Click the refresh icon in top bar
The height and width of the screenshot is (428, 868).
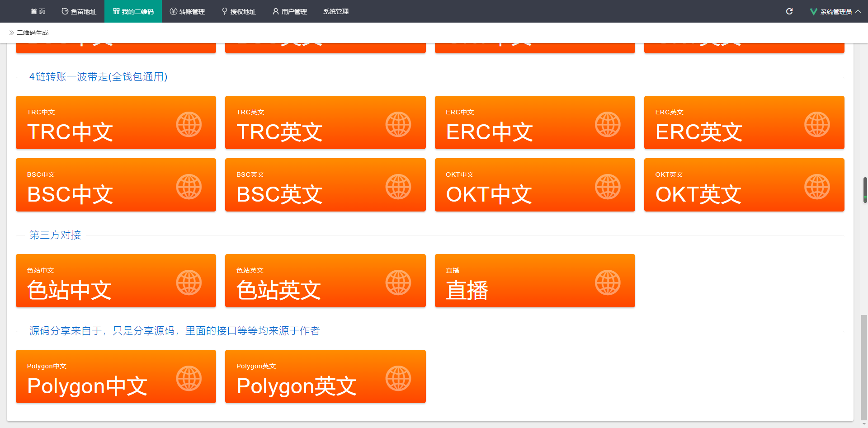coord(789,11)
